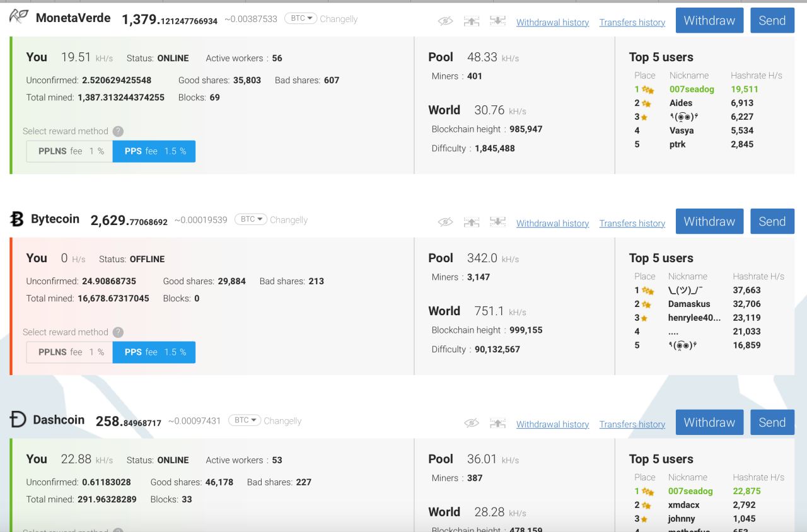This screenshot has height=532, width=807.
Task: Open Dashcoin Transfers history
Action: 632,425
